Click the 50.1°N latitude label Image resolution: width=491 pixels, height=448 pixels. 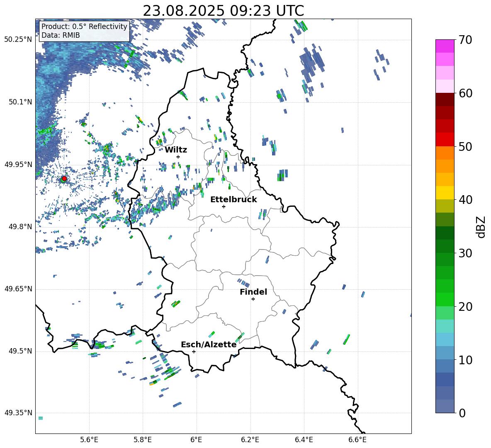pos(20,102)
